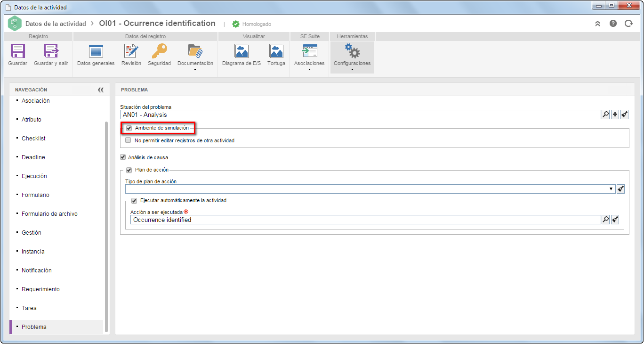Open Revisión toolbar icon
Viewport: 644px width, 344px height.
coord(131,51)
